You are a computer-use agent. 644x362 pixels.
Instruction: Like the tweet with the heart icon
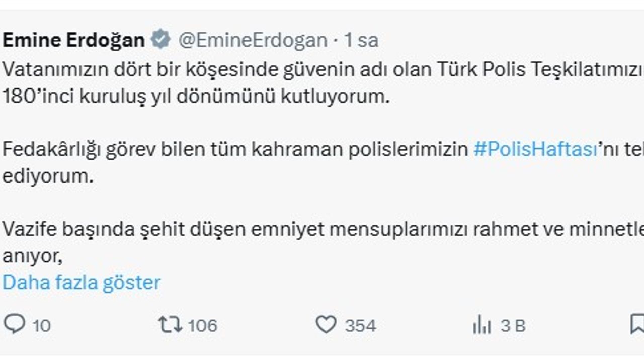(x=326, y=324)
